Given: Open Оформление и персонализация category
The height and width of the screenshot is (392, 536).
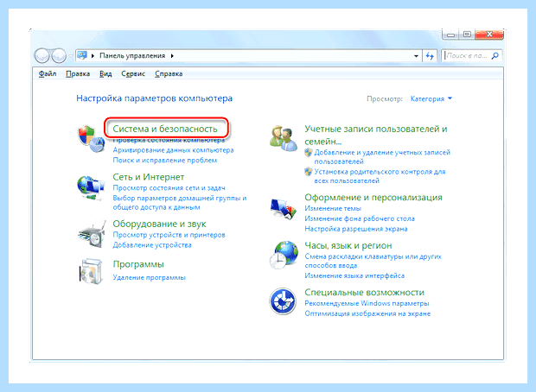Looking at the screenshot, I should click(x=373, y=198).
